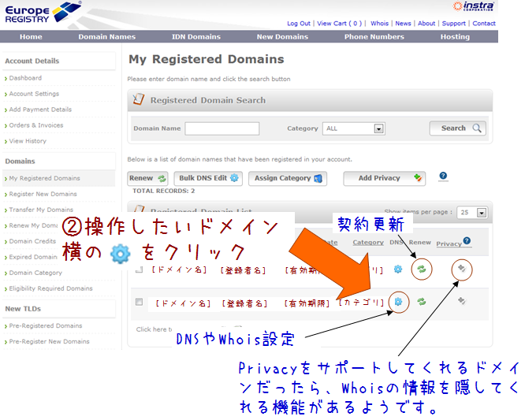The height and width of the screenshot is (420, 525).
Task: Click green renew icon in first domain row
Action: click(x=422, y=269)
